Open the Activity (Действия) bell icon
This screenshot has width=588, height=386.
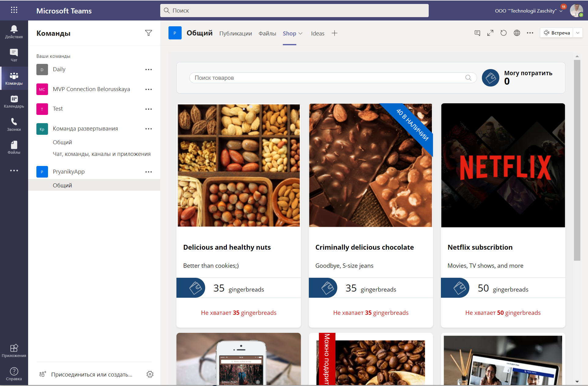[14, 32]
